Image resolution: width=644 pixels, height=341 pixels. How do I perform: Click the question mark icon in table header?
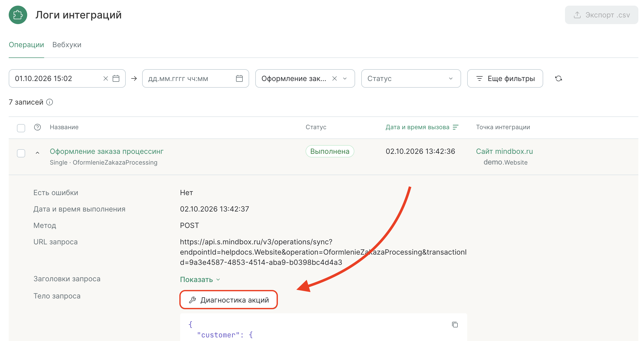[x=37, y=127]
